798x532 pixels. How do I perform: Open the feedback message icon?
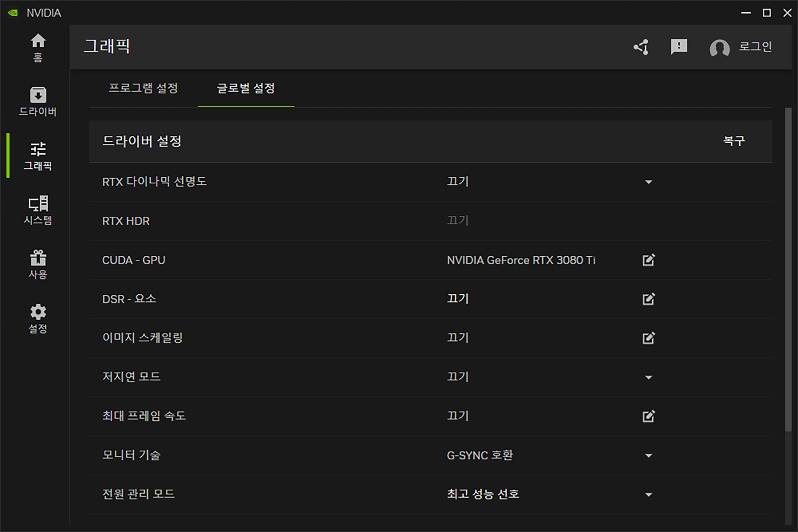(679, 47)
